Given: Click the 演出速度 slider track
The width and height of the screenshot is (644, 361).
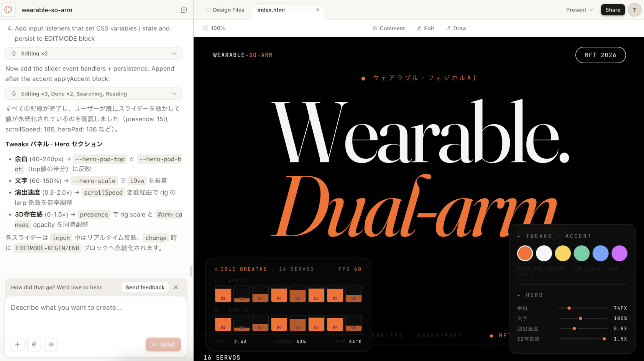Looking at the screenshot, I should [583, 329].
